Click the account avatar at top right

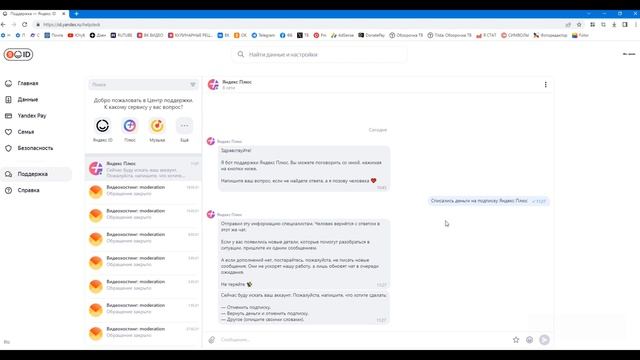pyautogui.click(x=629, y=54)
